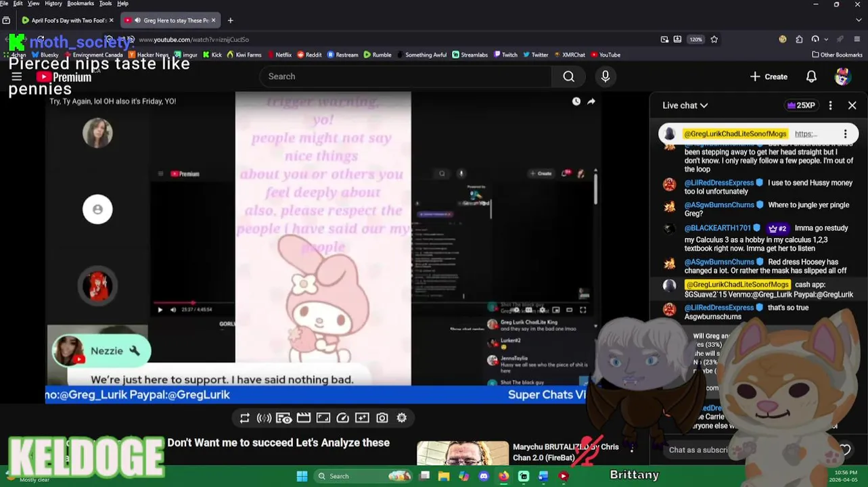The image size is (868, 487).
Task: Open the Help menu
Action: pos(122,3)
